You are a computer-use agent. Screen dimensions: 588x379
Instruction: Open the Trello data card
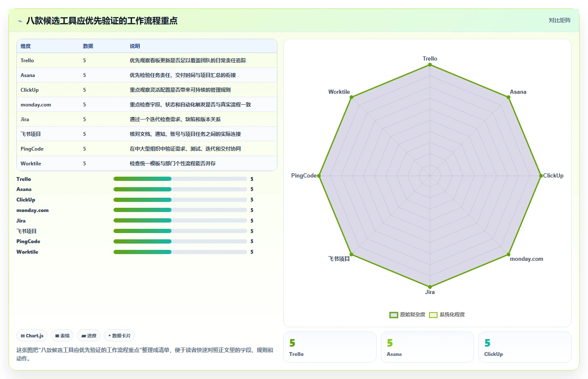(330, 347)
